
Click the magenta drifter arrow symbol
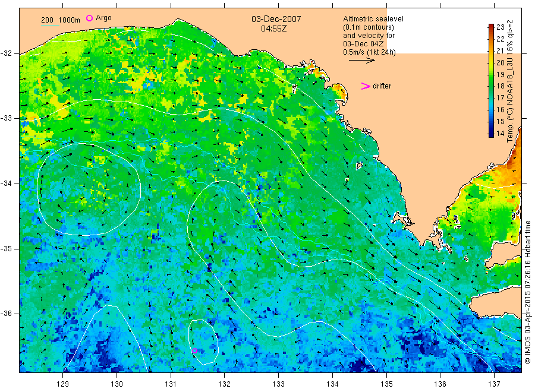pyautogui.click(x=366, y=86)
